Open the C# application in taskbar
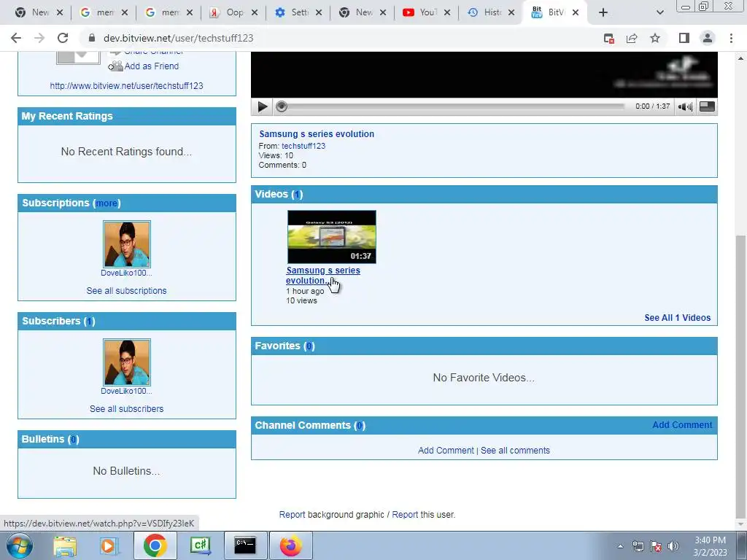 [x=201, y=545]
